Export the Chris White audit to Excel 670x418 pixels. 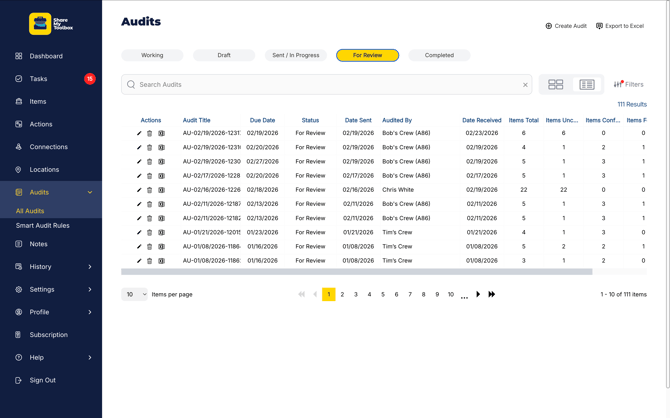click(x=161, y=190)
